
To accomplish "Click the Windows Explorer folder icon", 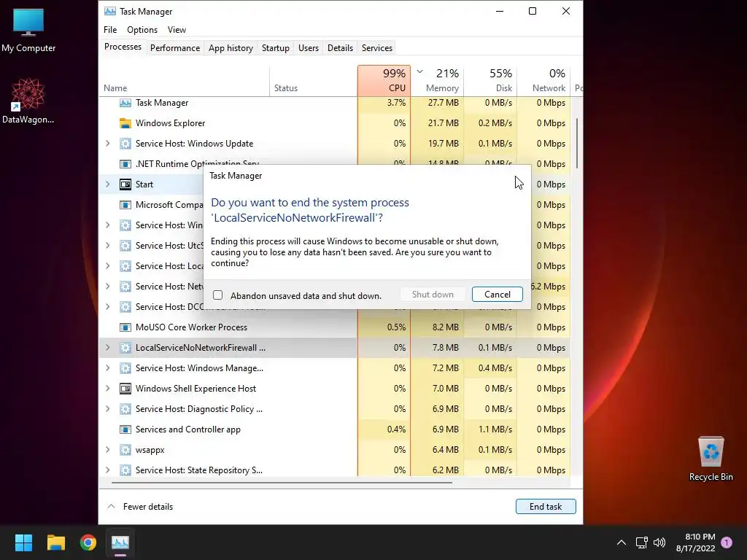I will click(x=125, y=123).
